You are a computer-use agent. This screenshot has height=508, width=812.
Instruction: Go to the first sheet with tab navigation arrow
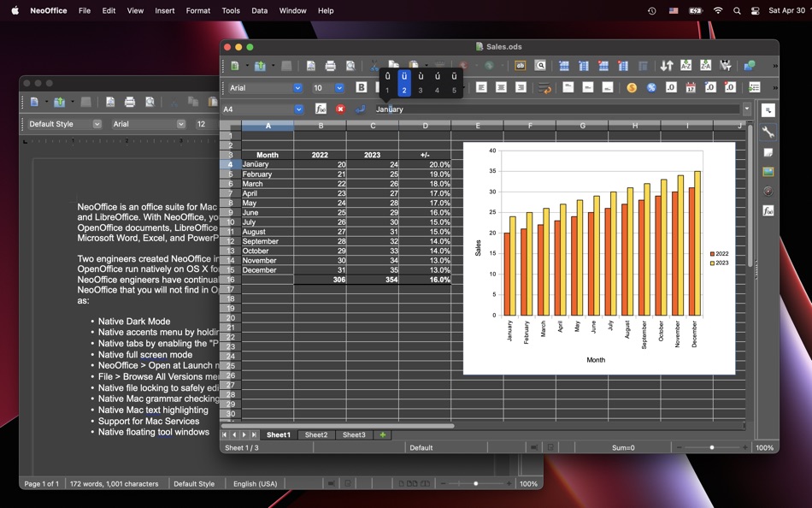pos(225,435)
